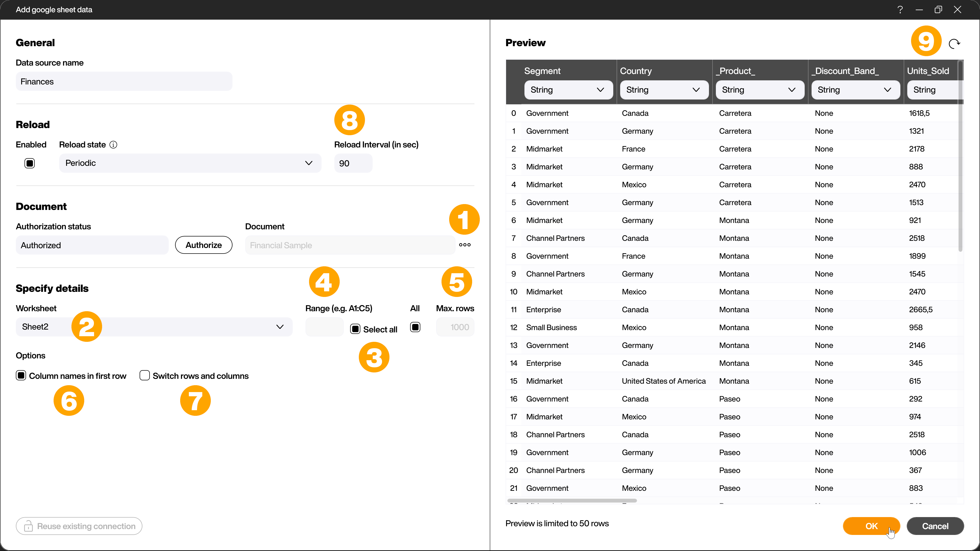Select the cell '1618,5' in row 0
The height and width of the screenshot is (551, 980).
[919, 113]
